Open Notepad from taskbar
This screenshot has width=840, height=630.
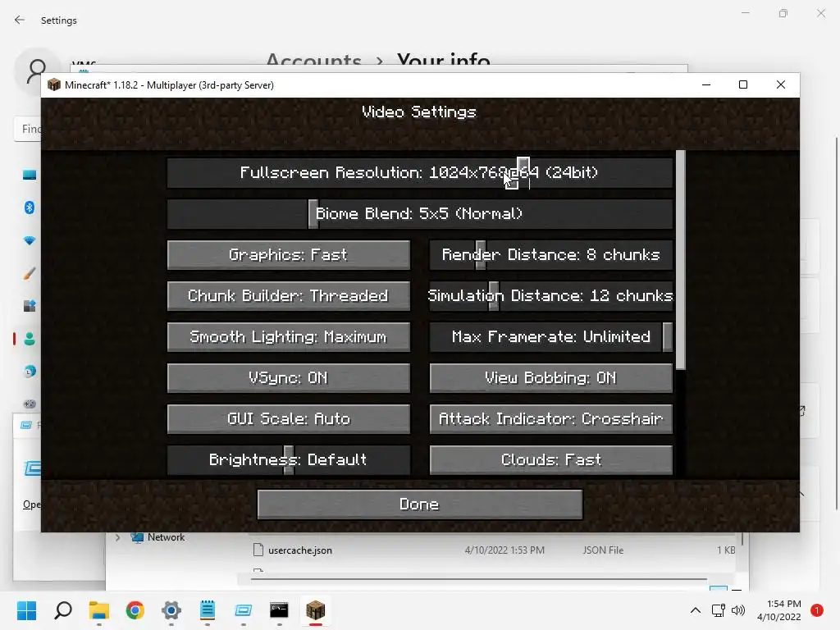point(208,610)
